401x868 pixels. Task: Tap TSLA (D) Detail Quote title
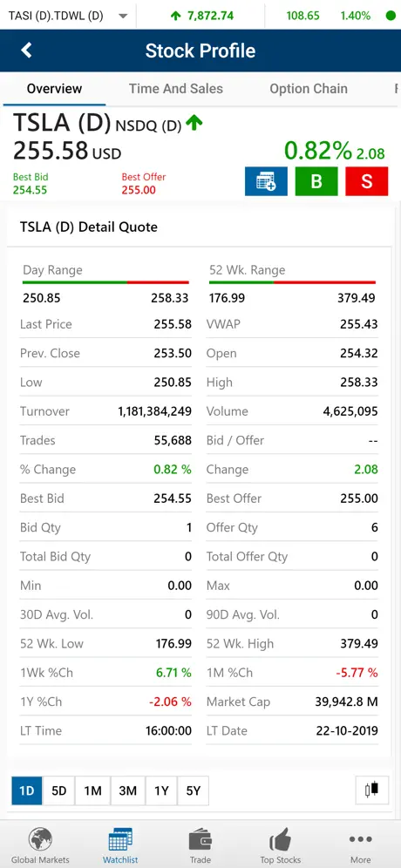click(x=89, y=227)
